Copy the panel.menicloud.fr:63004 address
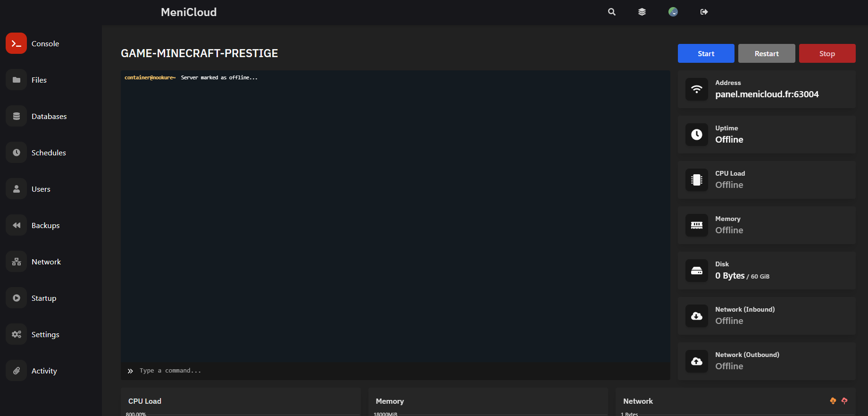The height and width of the screenshot is (416, 868). pos(767,94)
